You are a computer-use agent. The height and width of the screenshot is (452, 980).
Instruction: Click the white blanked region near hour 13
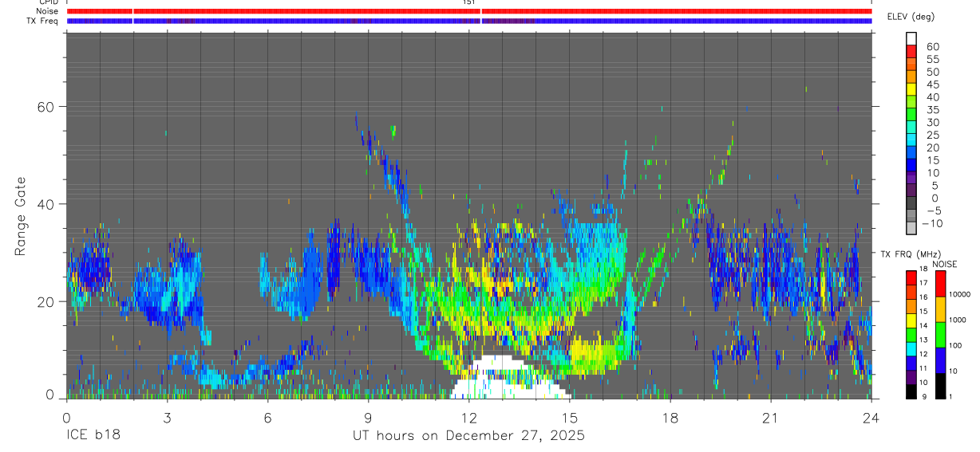[x=511, y=378]
